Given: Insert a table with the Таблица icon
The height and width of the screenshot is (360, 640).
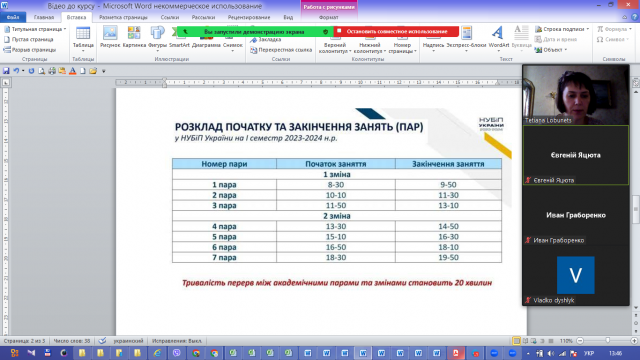Looking at the screenshot, I should pos(83,38).
